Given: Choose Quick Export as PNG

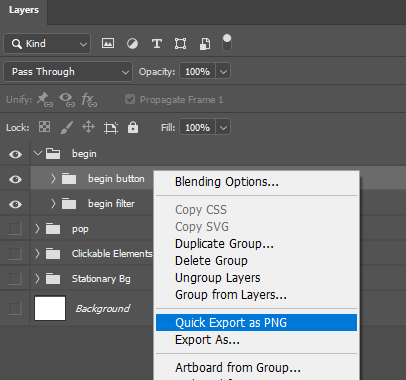Looking at the screenshot, I should click(x=256, y=323).
